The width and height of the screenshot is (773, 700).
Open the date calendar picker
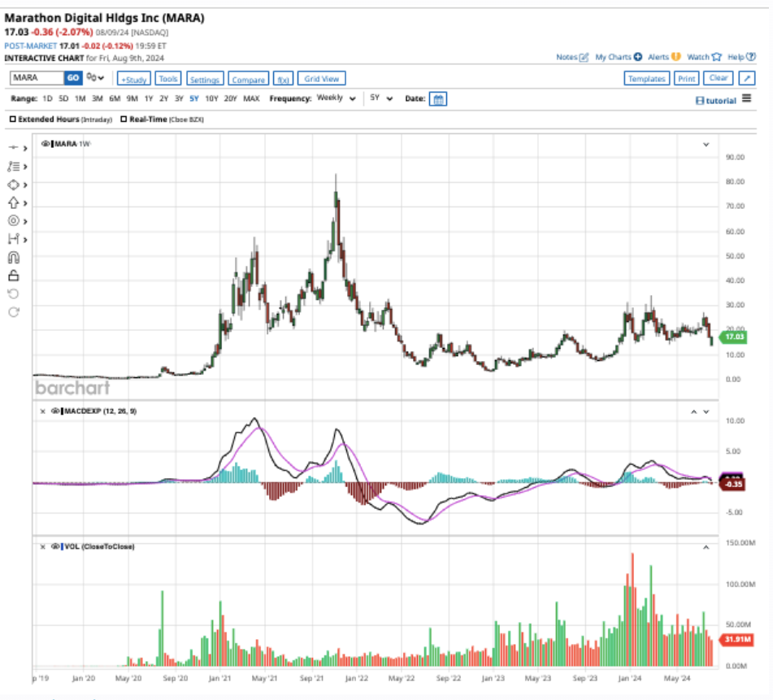[x=438, y=99]
